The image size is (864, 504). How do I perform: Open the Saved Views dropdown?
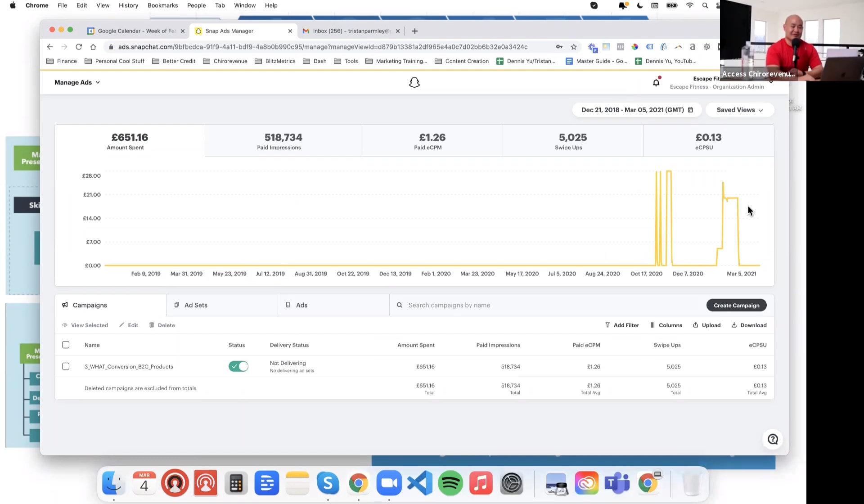click(739, 110)
